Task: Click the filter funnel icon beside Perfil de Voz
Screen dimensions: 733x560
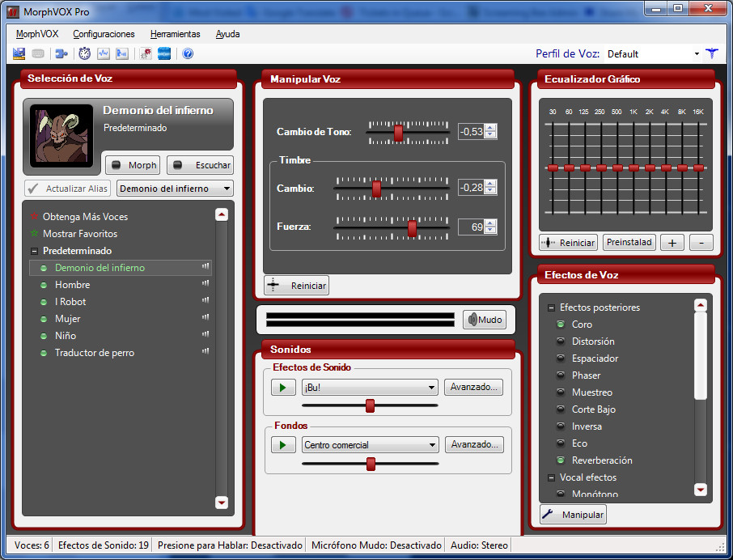Action: click(711, 54)
